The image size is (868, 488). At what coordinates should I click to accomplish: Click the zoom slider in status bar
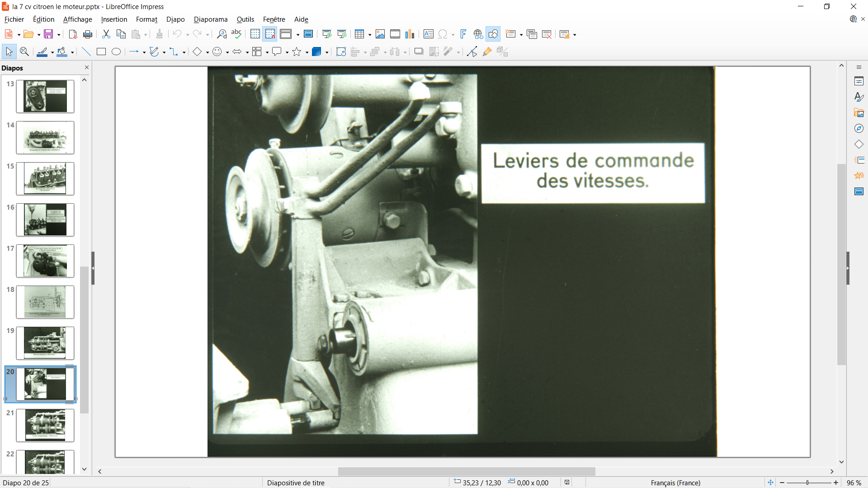pos(808,483)
